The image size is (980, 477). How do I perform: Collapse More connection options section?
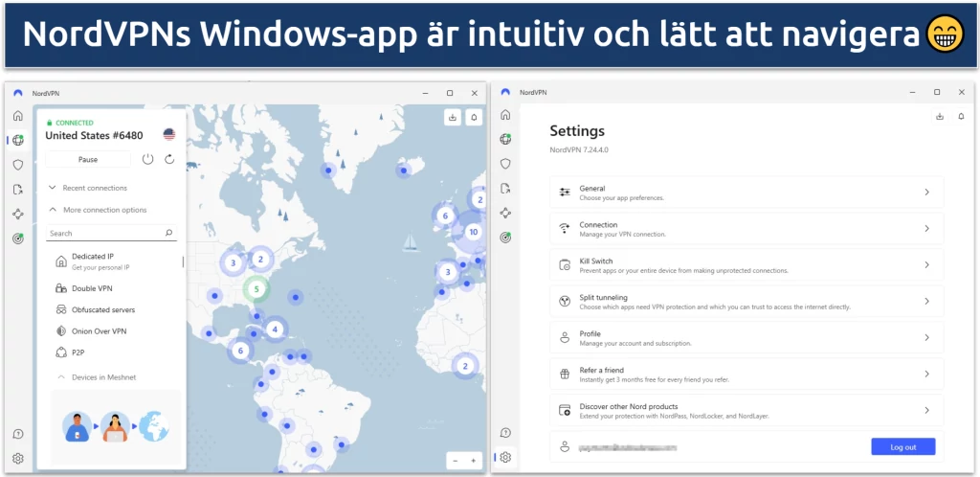pos(99,210)
